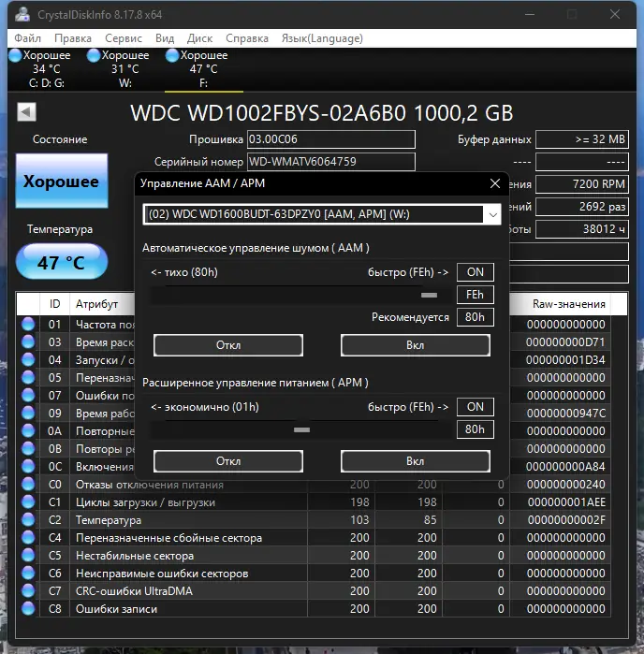
Task: Click the serial number field WD-WMATV6064759
Action: coord(331,162)
